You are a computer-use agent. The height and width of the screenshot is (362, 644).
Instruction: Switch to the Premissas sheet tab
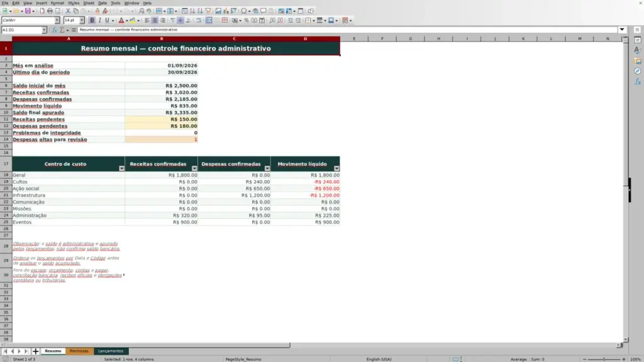coord(79,351)
